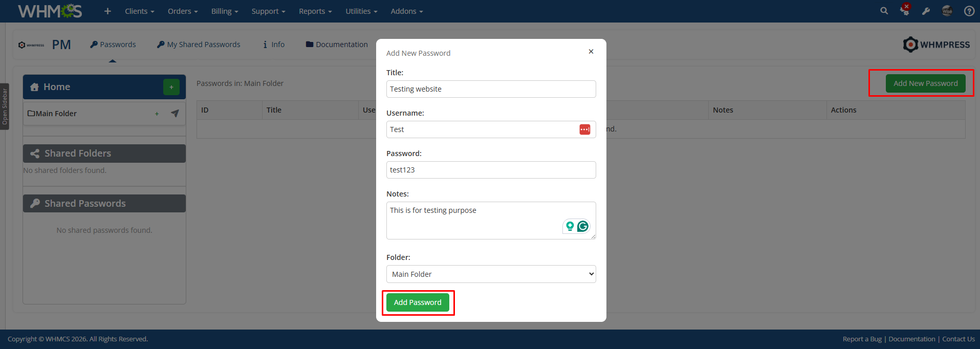Click the Grammarly icon in Notes field
Viewport: 980px width, 349px height.
583,226
